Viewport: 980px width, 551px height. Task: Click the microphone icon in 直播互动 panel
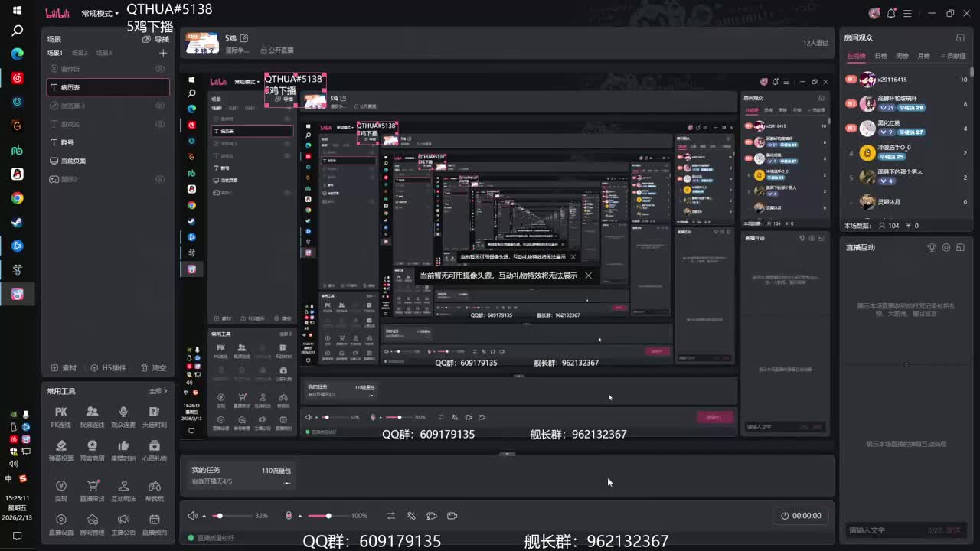click(x=932, y=247)
